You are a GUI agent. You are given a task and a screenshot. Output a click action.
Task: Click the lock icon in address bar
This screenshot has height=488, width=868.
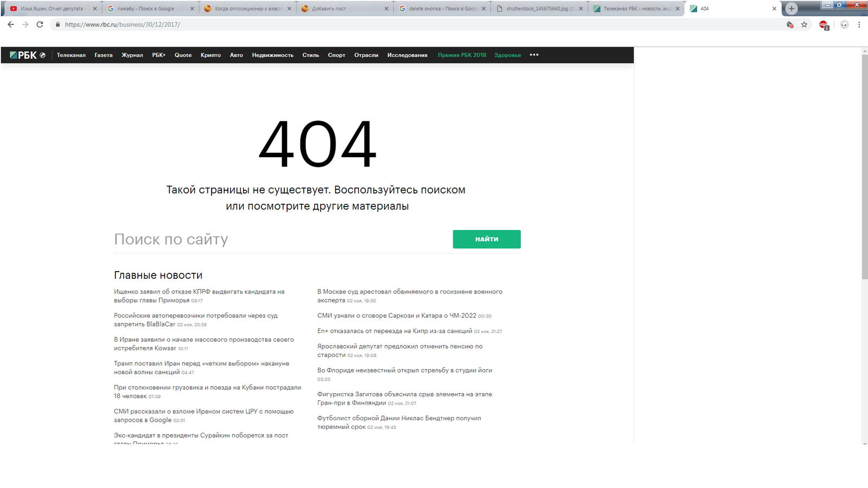coord(58,24)
